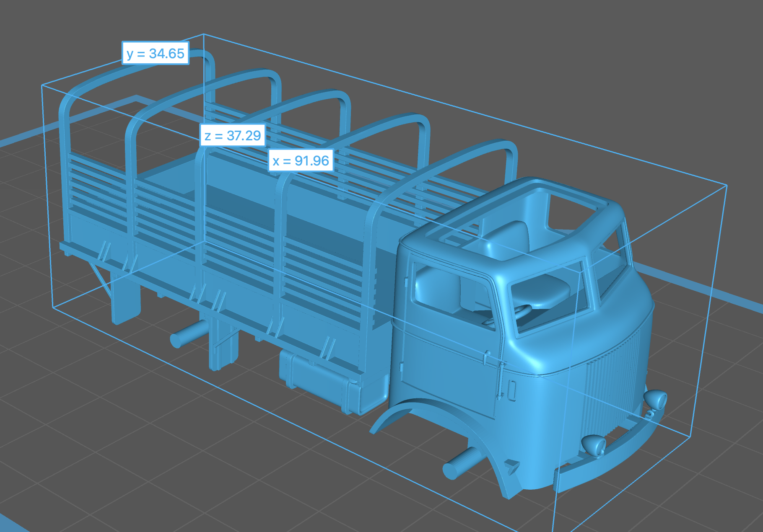Click the headlight at the far front corner
Image resolution: width=763 pixels, height=532 pixels.
[656, 399]
